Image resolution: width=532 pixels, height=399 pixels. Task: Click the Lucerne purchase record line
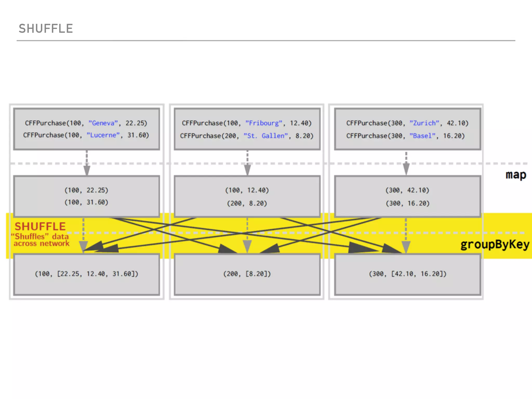click(x=86, y=135)
